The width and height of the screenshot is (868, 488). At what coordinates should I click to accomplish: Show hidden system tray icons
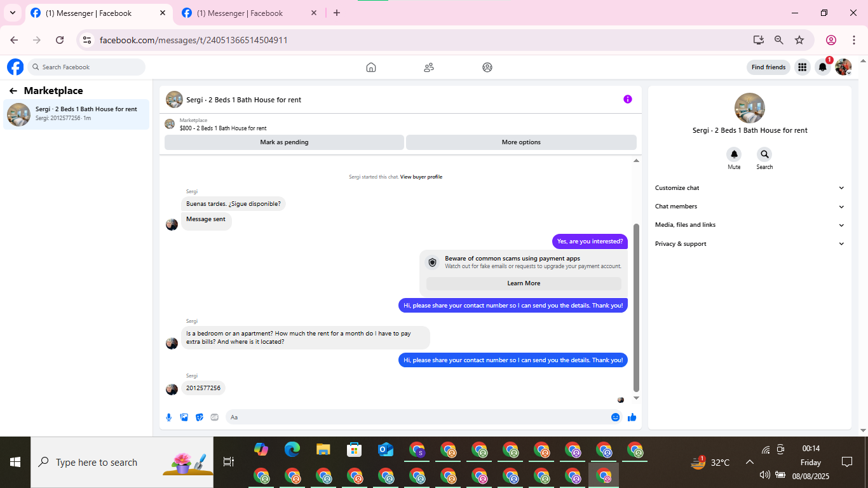coord(749,463)
